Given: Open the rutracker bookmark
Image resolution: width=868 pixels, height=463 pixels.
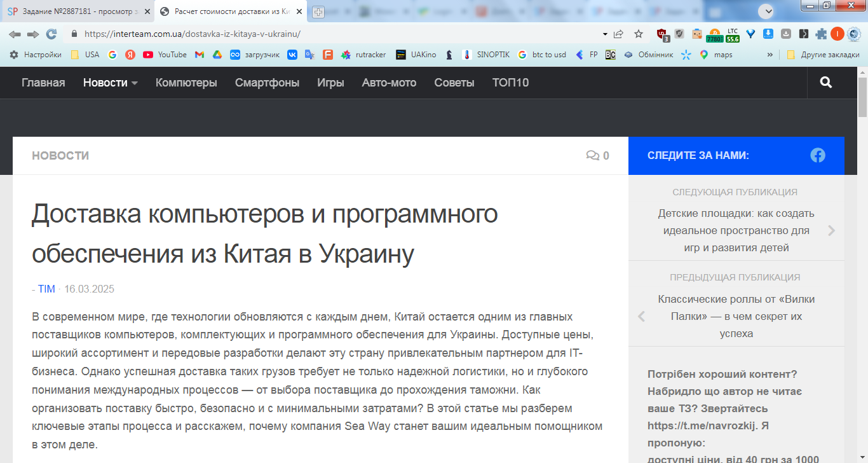Looking at the screenshot, I should click(363, 55).
